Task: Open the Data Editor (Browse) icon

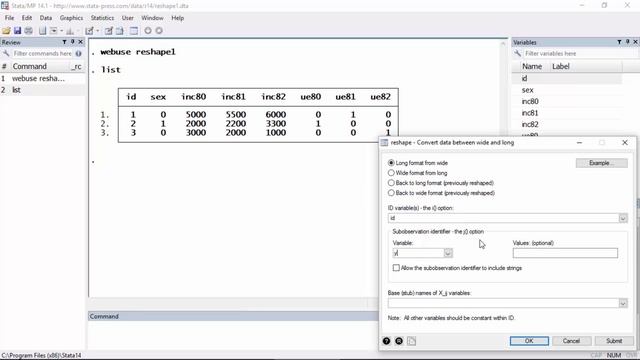Action: 120,31
